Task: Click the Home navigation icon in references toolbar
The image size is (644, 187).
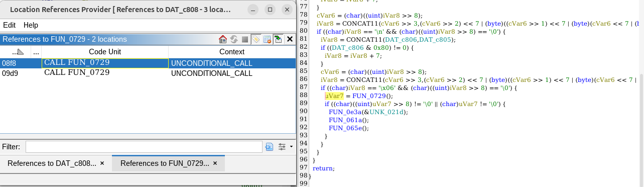Action: pyautogui.click(x=223, y=39)
